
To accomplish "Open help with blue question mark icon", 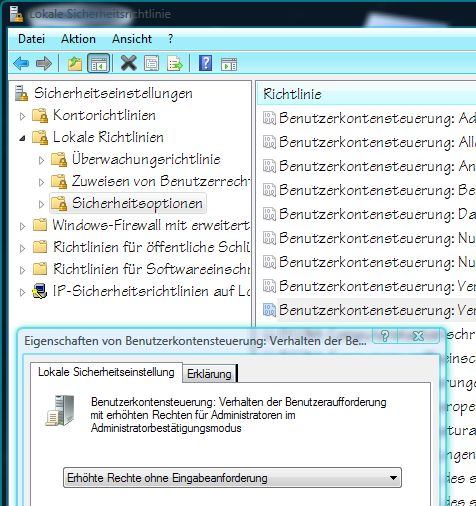I will (x=205, y=63).
